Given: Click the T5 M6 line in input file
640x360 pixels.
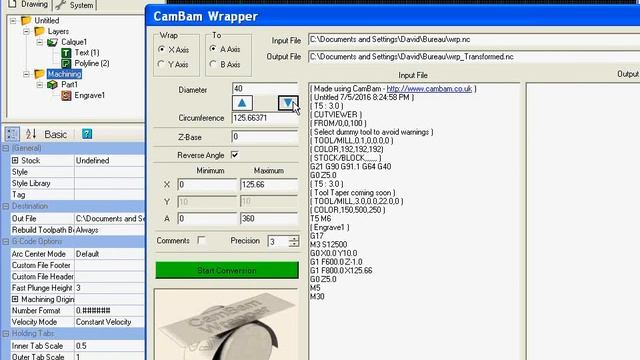Looking at the screenshot, I should pyautogui.click(x=321, y=219).
